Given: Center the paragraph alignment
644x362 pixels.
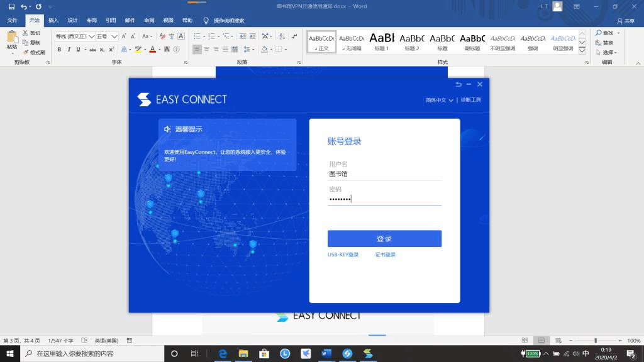Looking at the screenshot, I should [206, 49].
